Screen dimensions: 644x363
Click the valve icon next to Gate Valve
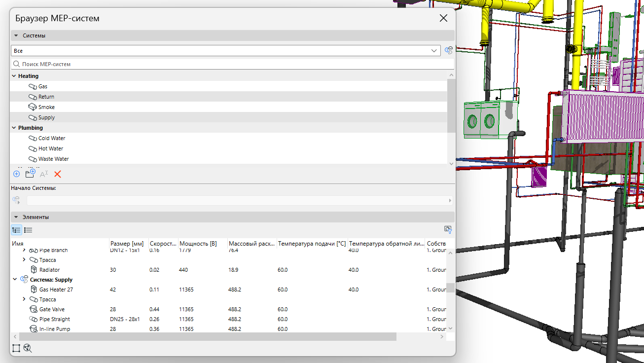[x=34, y=309]
